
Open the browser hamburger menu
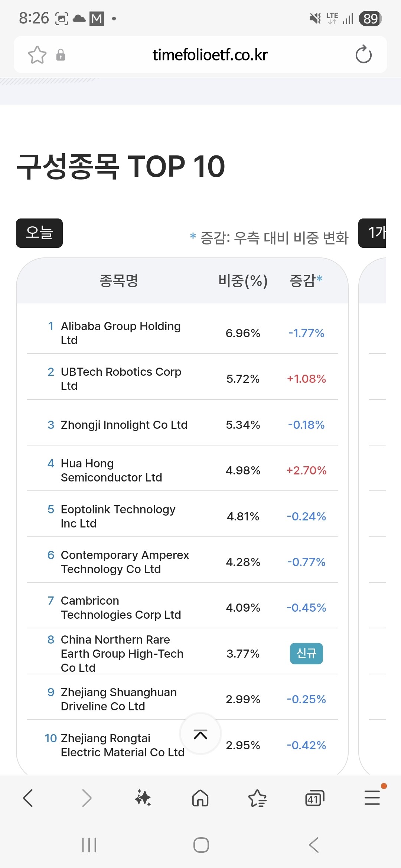point(372,798)
